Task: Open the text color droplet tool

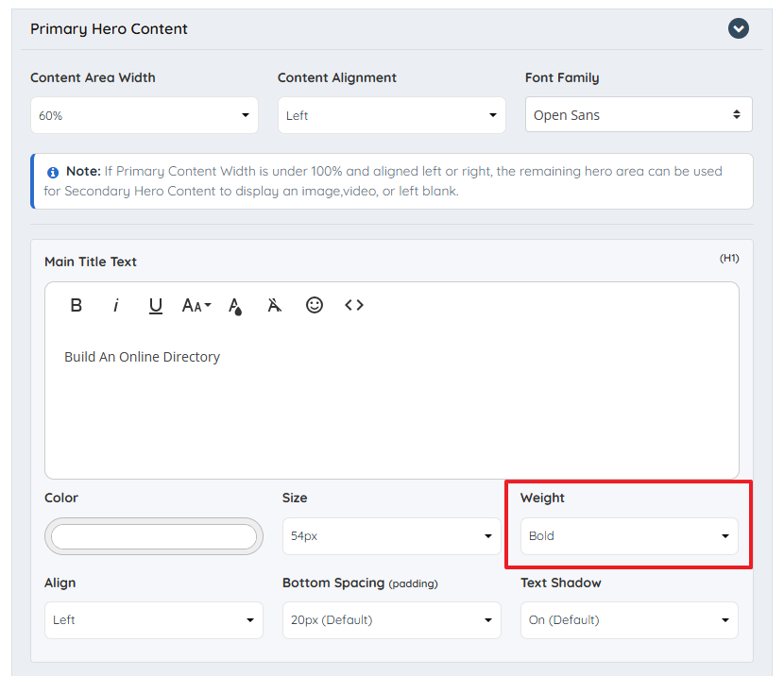Action: [235, 306]
